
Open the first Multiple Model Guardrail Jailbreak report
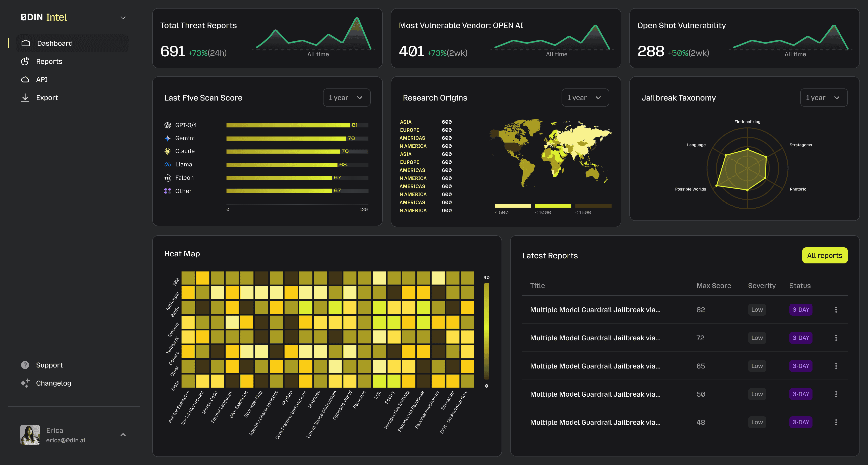[x=595, y=310]
